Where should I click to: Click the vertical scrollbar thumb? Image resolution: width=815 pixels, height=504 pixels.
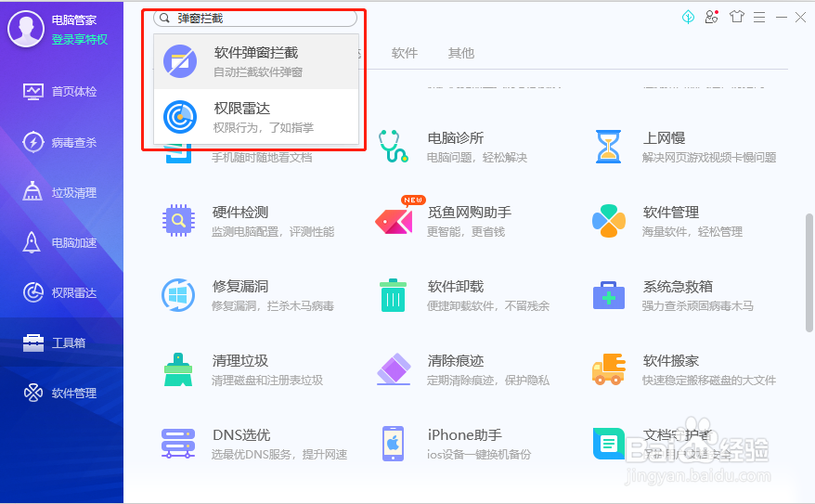click(x=809, y=272)
